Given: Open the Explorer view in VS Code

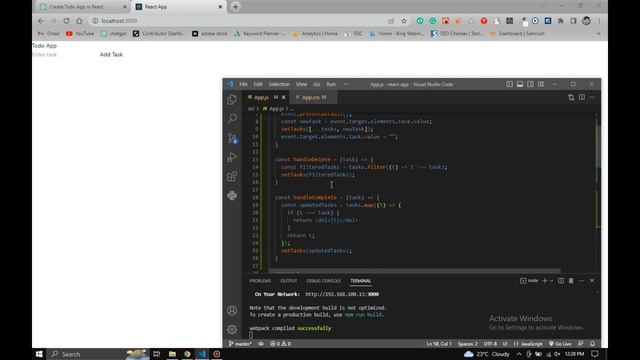Looking at the screenshot, I should coord(232,100).
